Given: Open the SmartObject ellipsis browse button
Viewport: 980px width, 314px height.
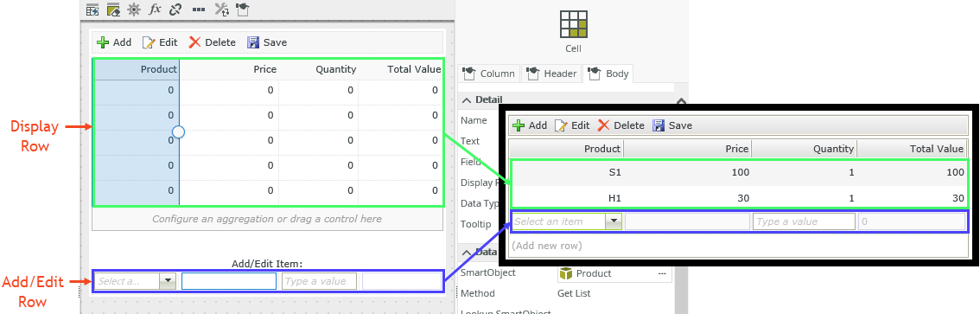Looking at the screenshot, I should pyautogui.click(x=663, y=273).
